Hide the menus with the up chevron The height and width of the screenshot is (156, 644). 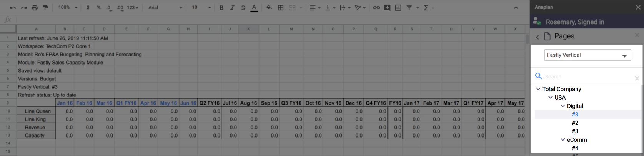(x=516, y=8)
